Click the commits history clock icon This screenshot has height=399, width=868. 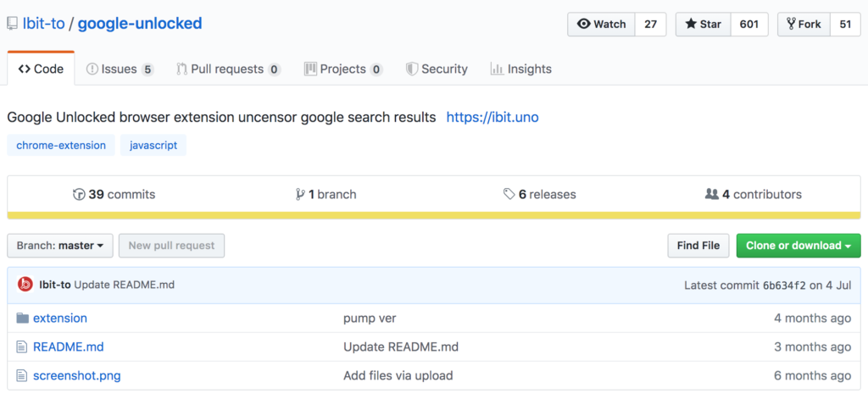79,194
